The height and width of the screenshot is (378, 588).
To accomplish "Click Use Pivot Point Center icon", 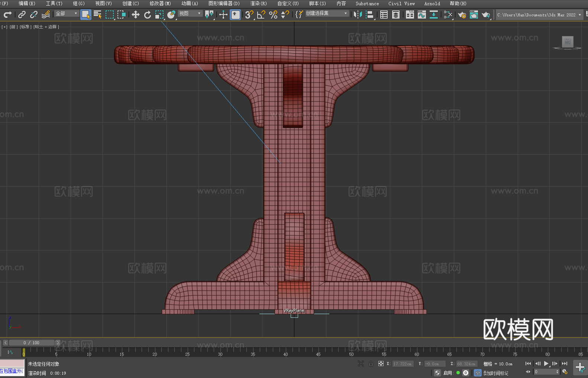I will [x=209, y=14].
